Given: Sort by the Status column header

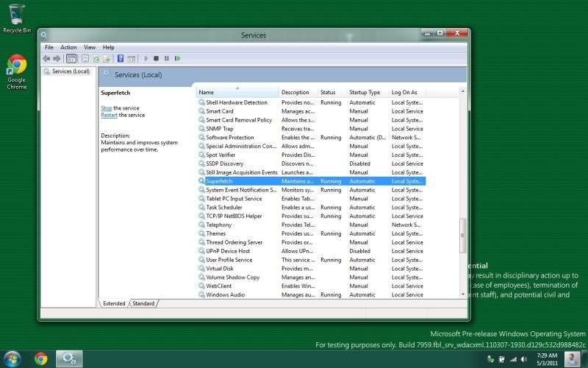Looking at the screenshot, I should pyautogui.click(x=333, y=93).
